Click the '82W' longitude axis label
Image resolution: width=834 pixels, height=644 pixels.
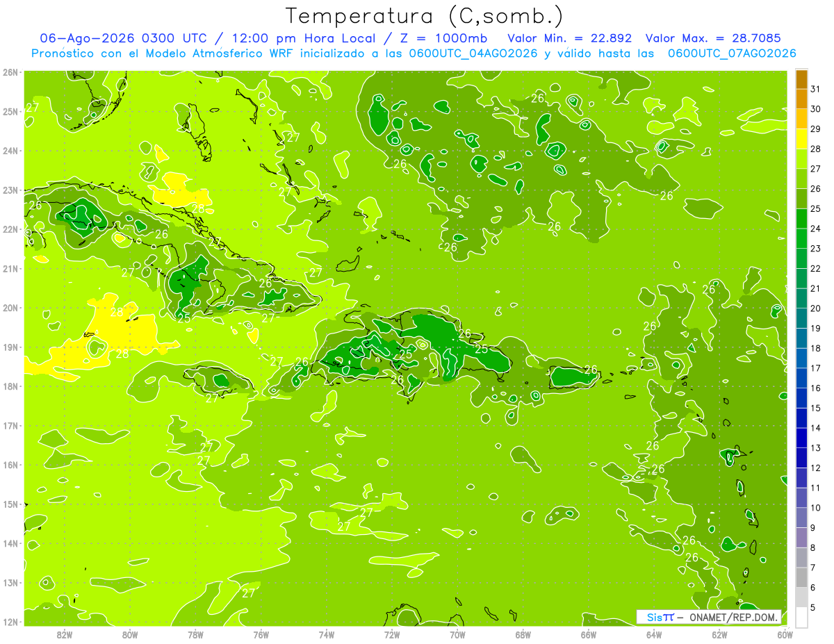(x=65, y=634)
